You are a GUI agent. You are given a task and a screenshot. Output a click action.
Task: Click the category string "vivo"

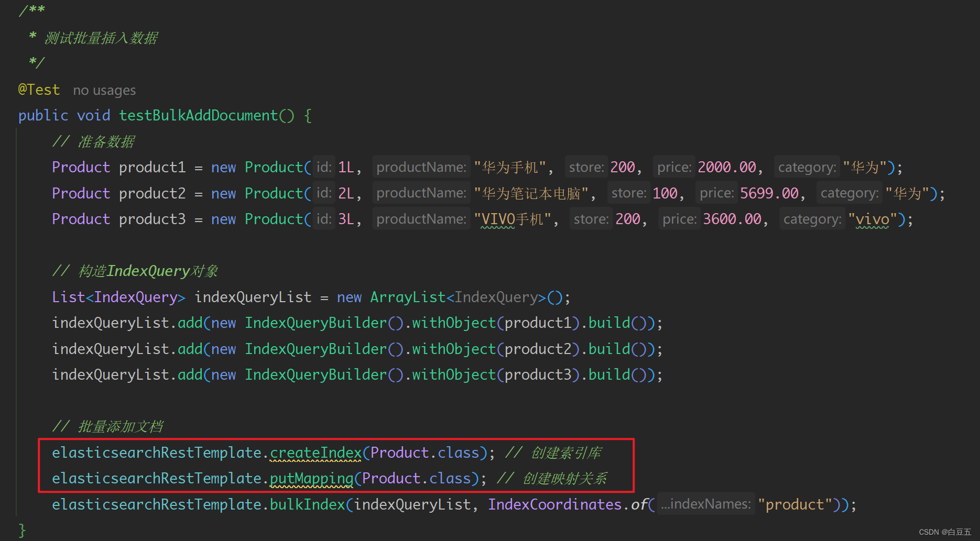point(873,219)
